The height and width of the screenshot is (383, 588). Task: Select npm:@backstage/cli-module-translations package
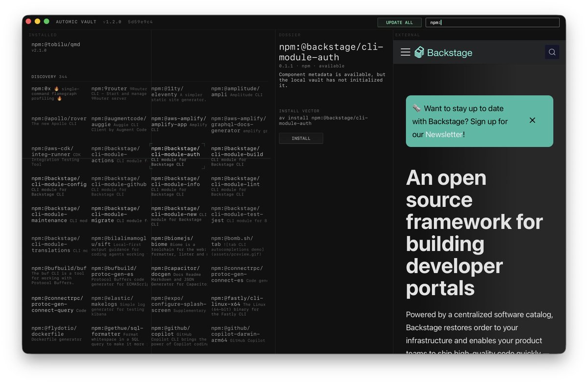[x=59, y=244]
